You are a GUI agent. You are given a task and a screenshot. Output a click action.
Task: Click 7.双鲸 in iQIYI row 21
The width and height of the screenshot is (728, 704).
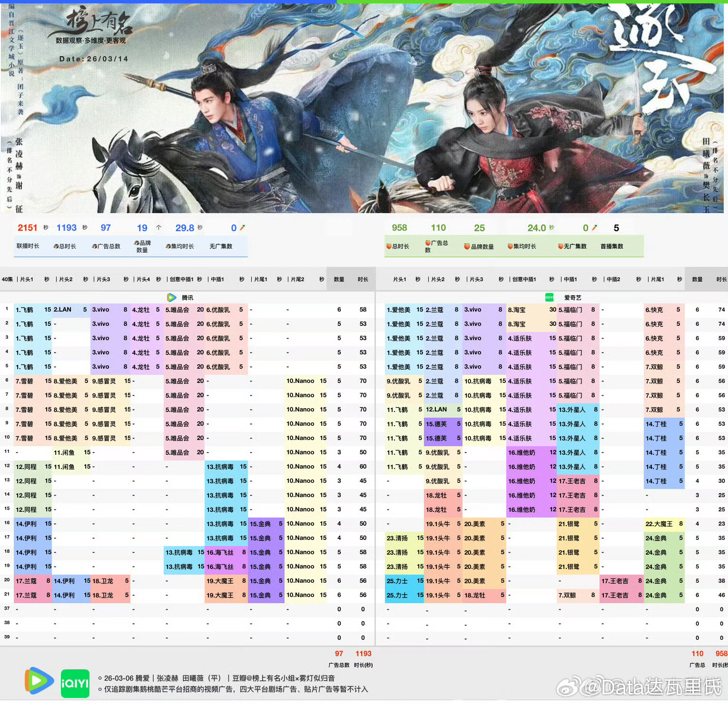(x=567, y=595)
